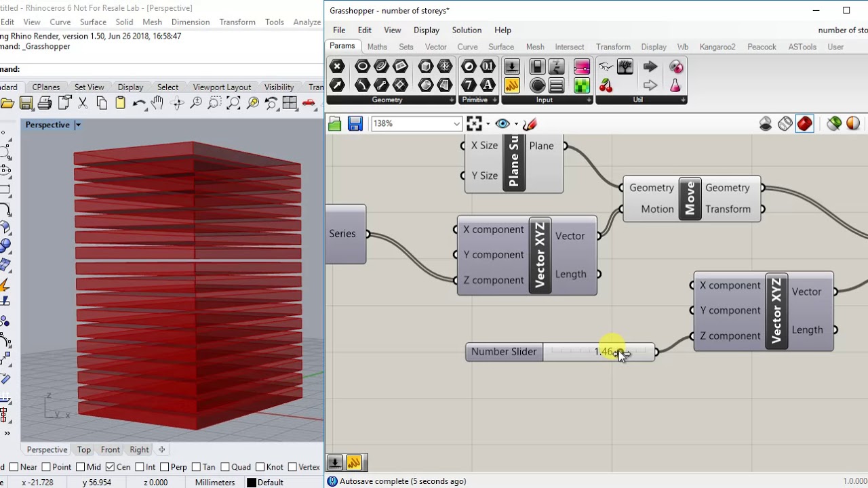Click the Series component on canvas
868x488 pixels.
345,234
